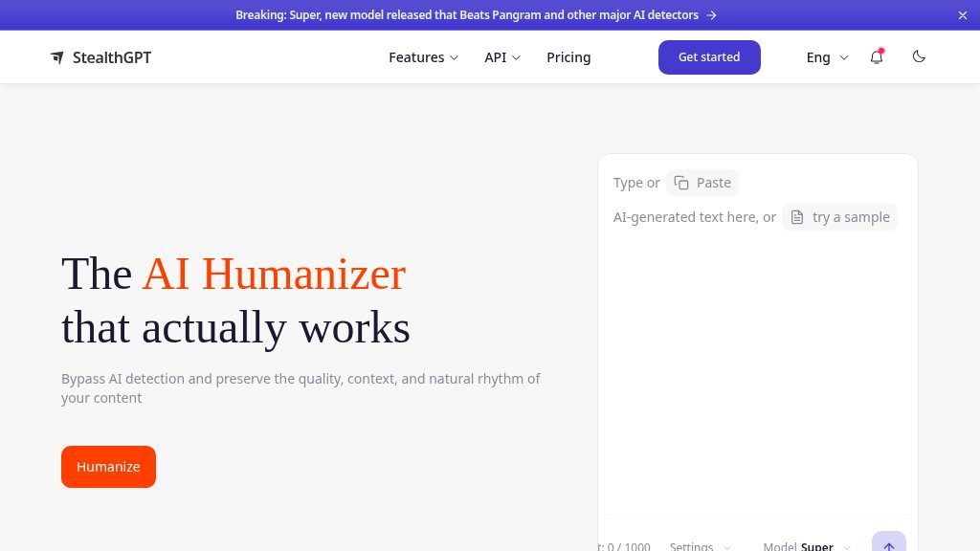Go to the Pricing page

(568, 57)
